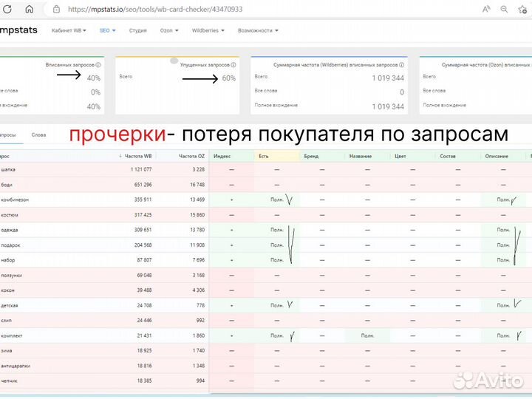Click the zoom magnifier icon in address bar

click(504, 9)
